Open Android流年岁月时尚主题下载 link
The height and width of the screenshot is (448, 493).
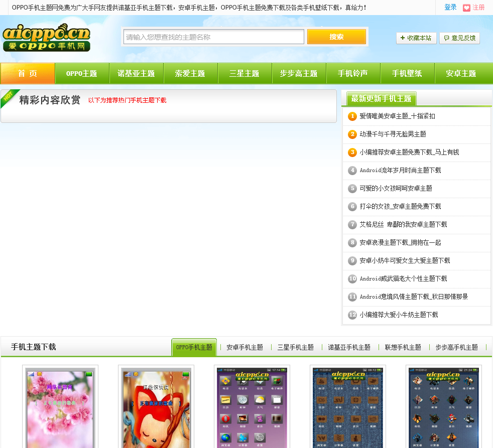(401, 170)
